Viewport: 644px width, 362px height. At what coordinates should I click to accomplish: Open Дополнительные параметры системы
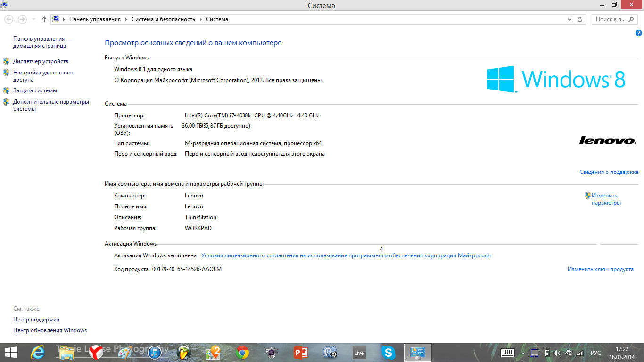(51, 105)
